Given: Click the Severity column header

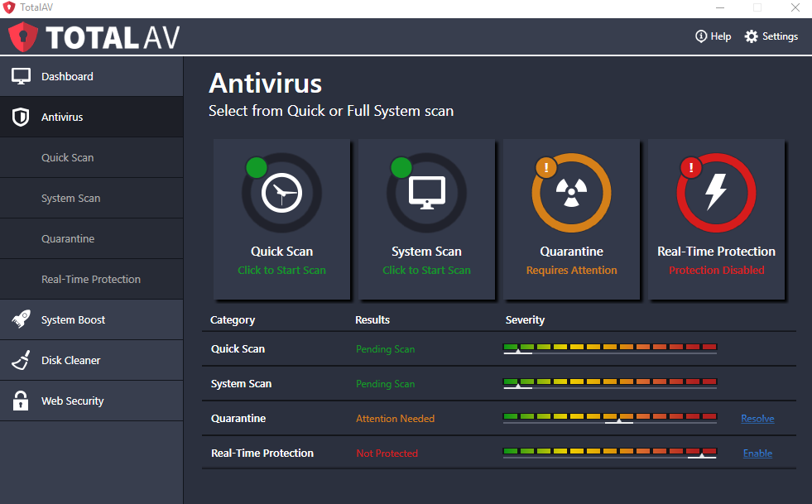Looking at the screenshot, I should point(525,320).
